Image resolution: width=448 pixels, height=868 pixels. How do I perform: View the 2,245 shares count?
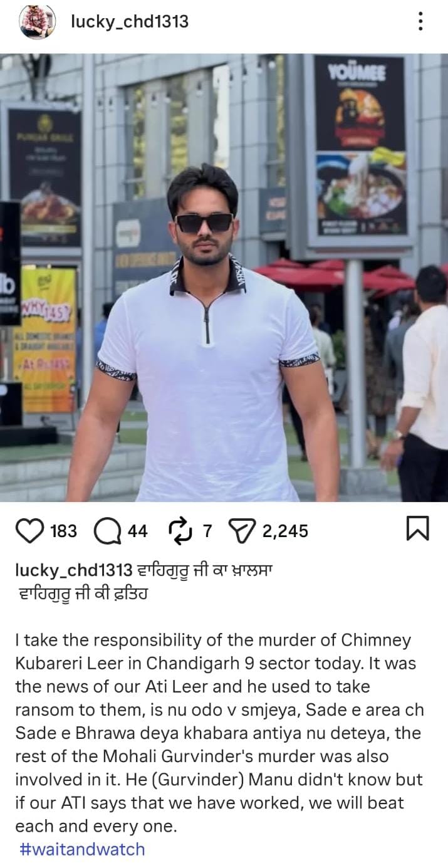point(285,531)
